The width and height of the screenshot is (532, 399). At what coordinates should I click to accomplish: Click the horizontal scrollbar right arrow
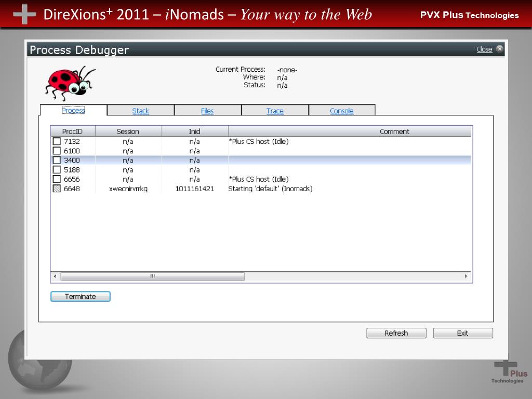click(466, 276)
